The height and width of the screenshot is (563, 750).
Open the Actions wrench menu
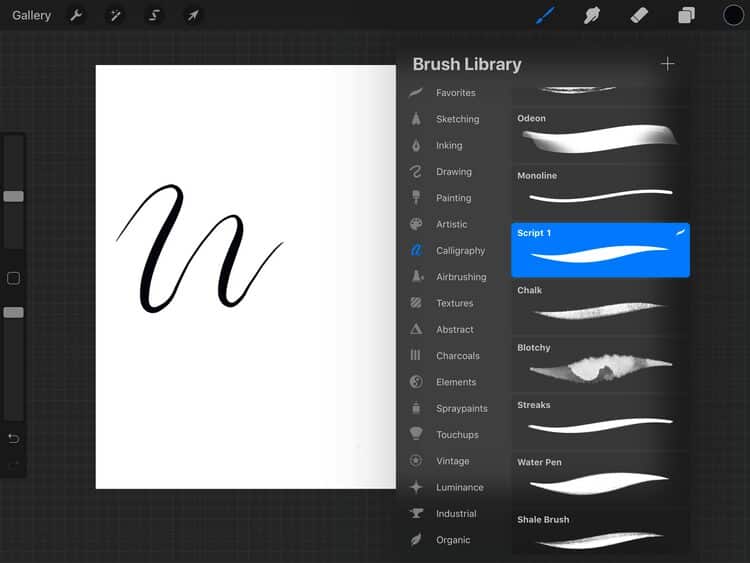pyautogui.click(x=77, y=15)
